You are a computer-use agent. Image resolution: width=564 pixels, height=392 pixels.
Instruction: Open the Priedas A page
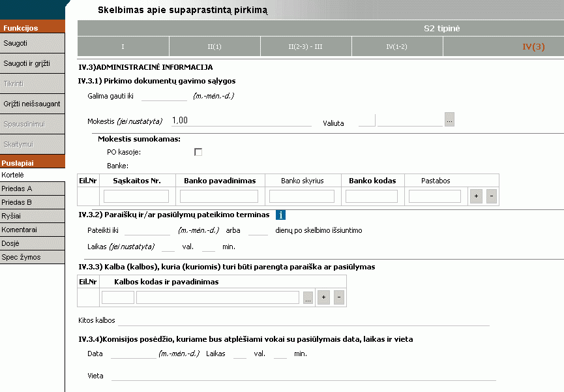[x=33, y=188]
